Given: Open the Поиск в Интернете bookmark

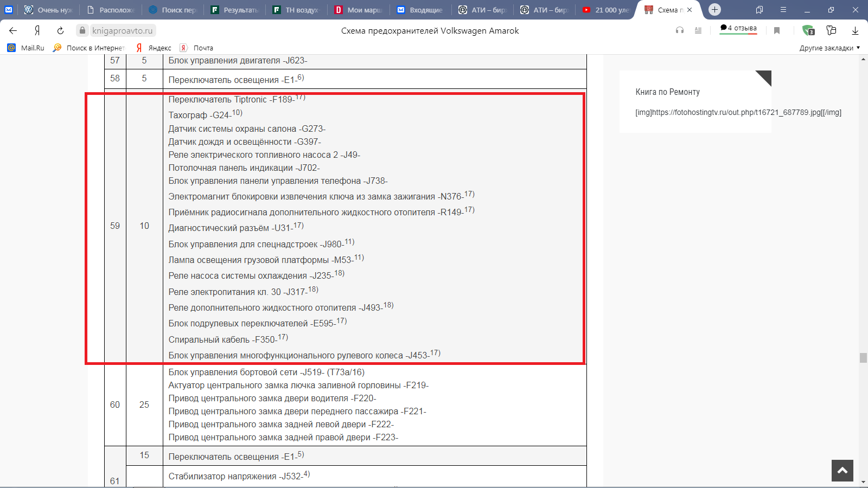Looking at the screenshot, I should click(x=89, y=48).
